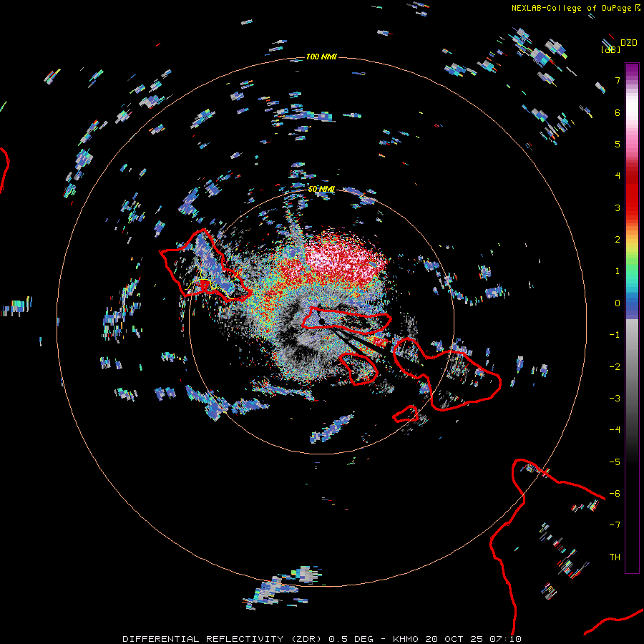Click the Differential Reflectivity product caption
Screen dimensions: 644x644
click(x=322, y=639)
